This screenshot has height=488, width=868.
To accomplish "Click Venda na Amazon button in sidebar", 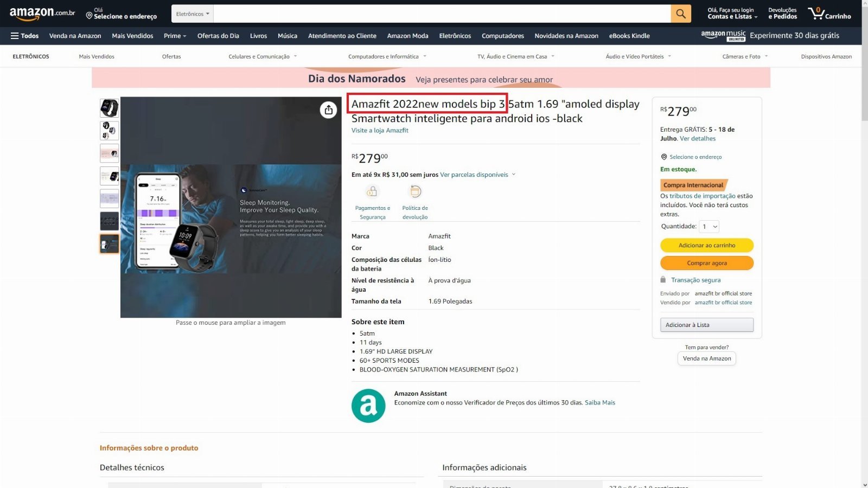I will click(x=707, y=358).
